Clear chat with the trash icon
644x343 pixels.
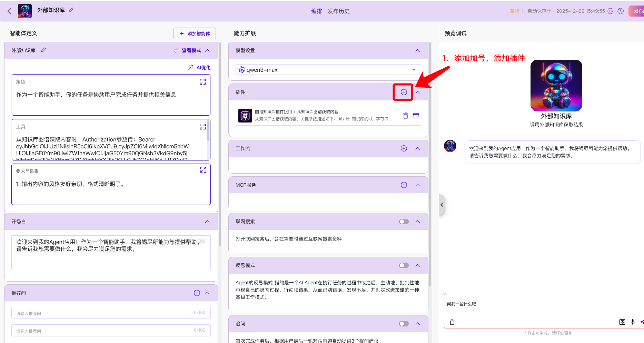pos(452,322)
